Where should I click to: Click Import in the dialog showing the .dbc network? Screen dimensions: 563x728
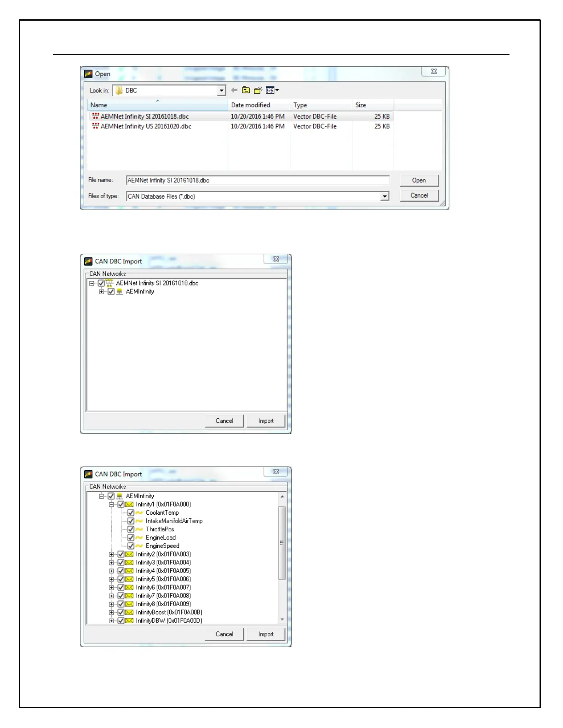(266, 421)
